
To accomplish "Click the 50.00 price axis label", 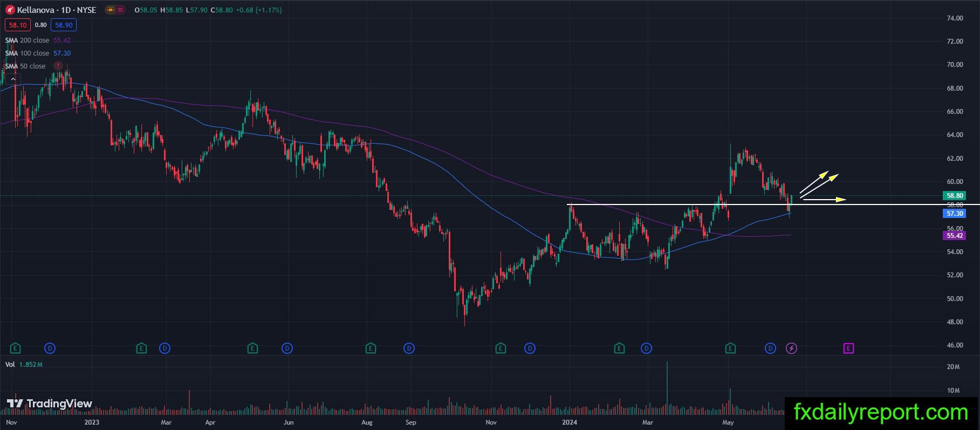I will point(955,299).
